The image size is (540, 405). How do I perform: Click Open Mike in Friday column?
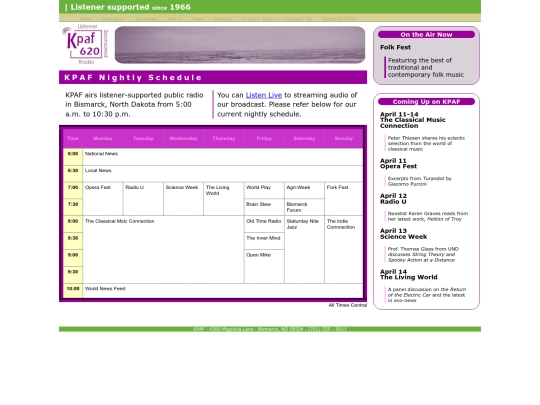point(264,267)
